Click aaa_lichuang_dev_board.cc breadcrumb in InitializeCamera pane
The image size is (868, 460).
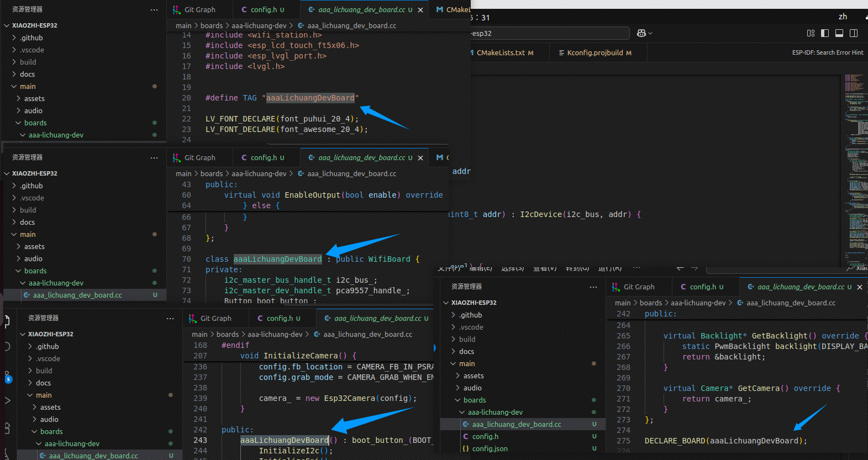(367, 334)
